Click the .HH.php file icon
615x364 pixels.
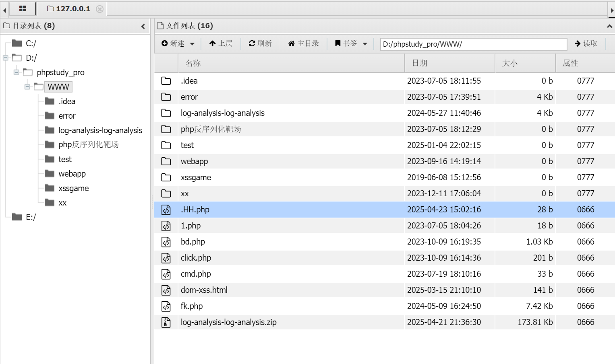[166, 210]
